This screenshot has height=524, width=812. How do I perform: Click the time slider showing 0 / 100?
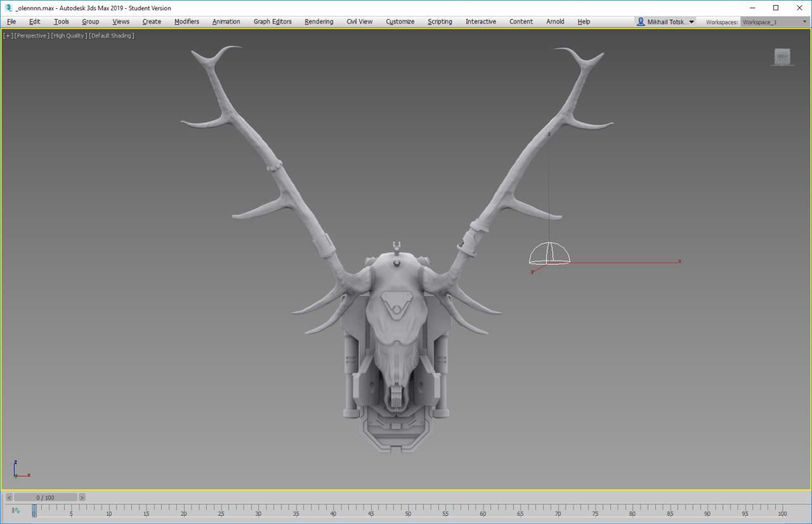pos(46,497)
